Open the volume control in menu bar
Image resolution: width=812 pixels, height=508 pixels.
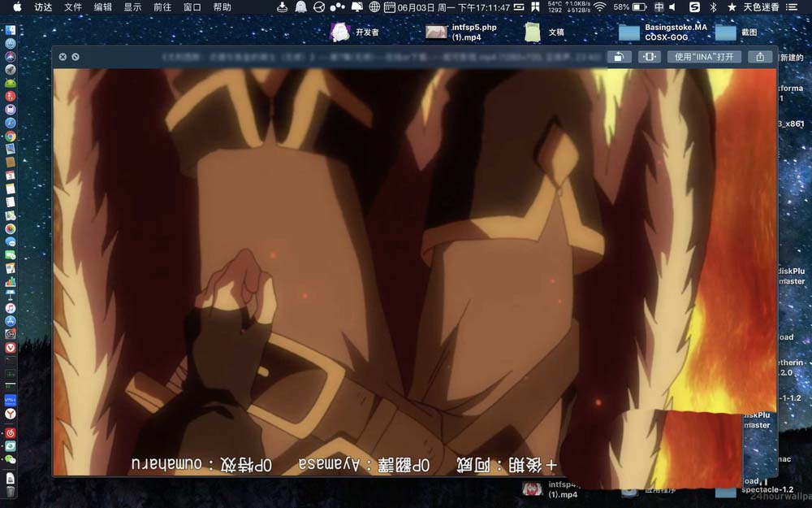click(672, 7)
